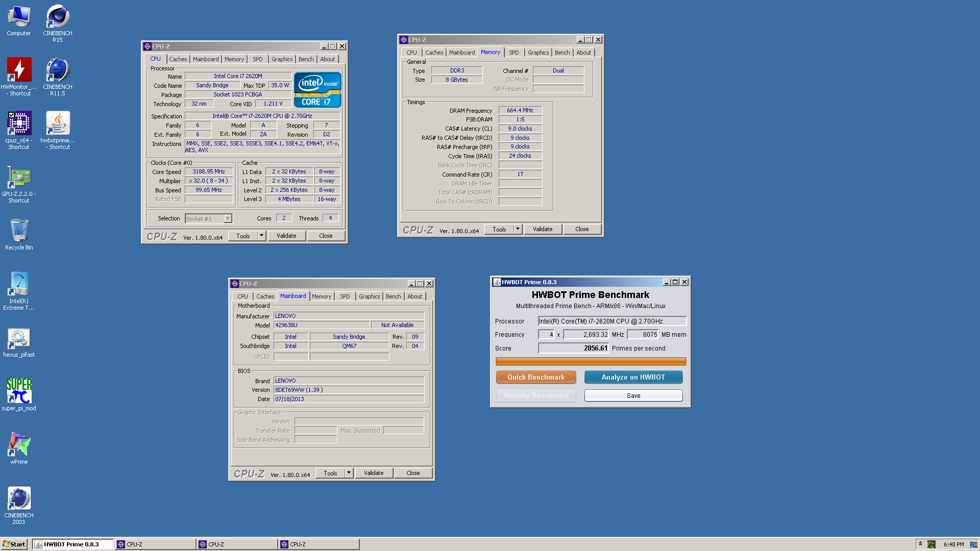Switch to Caches tab in CPU window

point(178,59)
